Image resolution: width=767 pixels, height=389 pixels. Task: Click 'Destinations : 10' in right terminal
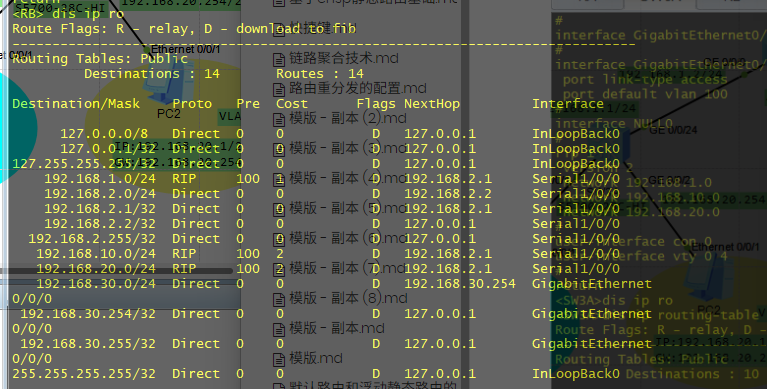(693, 374)
